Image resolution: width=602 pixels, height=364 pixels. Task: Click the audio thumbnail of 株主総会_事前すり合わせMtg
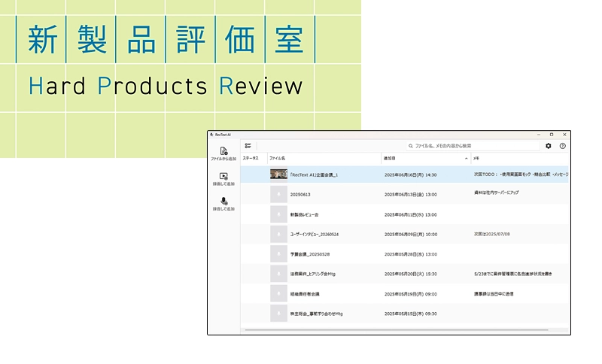(278, 314)
